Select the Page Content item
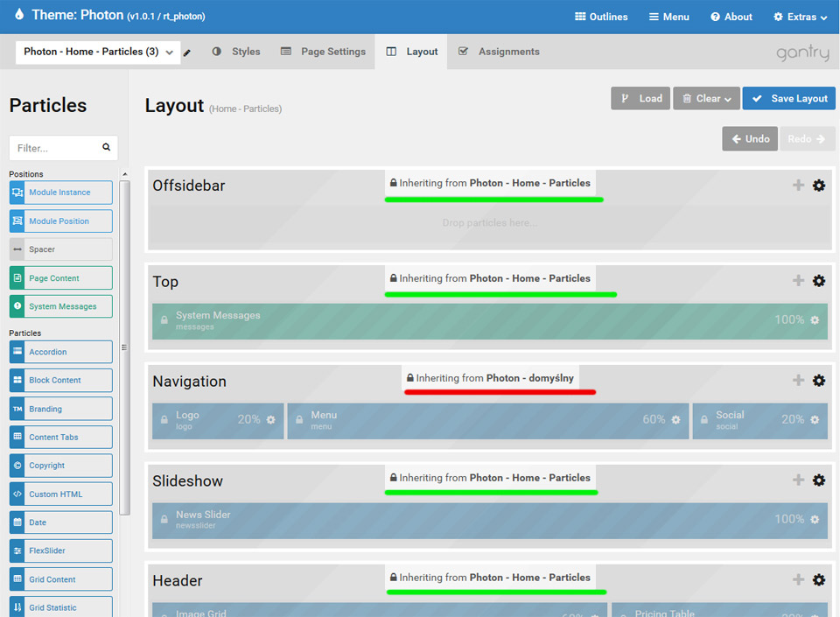The width and height of the screenshot is (840, 617). pos(61,278)
